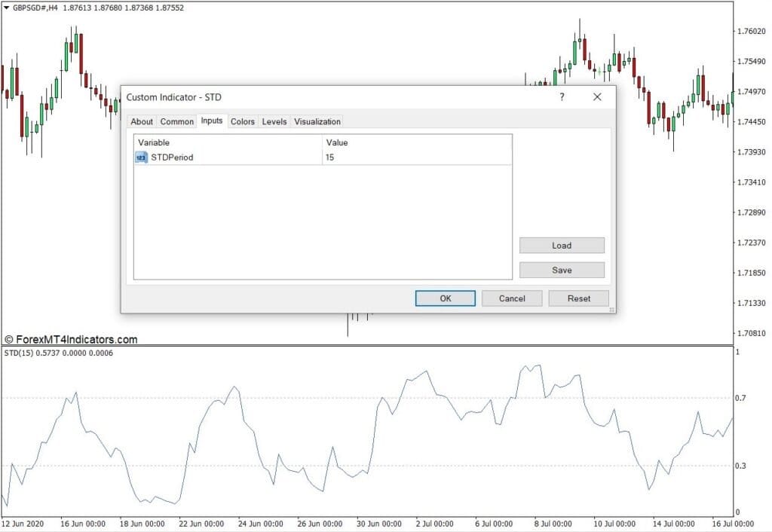Viewport: 772px width, 532px height.
Task: Confirm settings with the OK button
Action: click(x=445, y=298)
